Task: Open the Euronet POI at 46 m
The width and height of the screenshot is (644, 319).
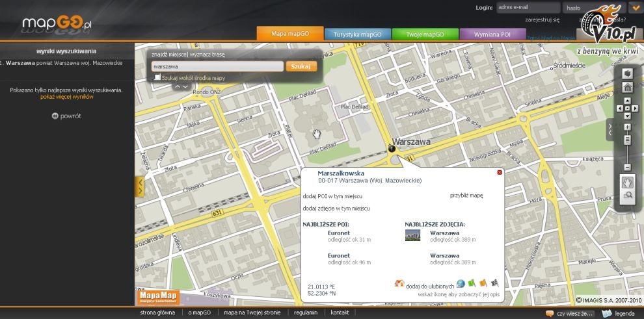Action: point(339,255)
